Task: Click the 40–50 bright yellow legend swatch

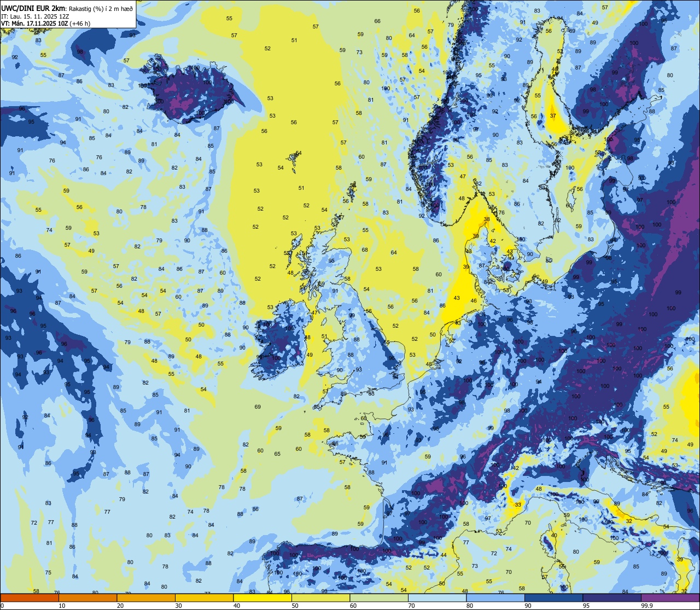Action: click(x=262, y=597)
